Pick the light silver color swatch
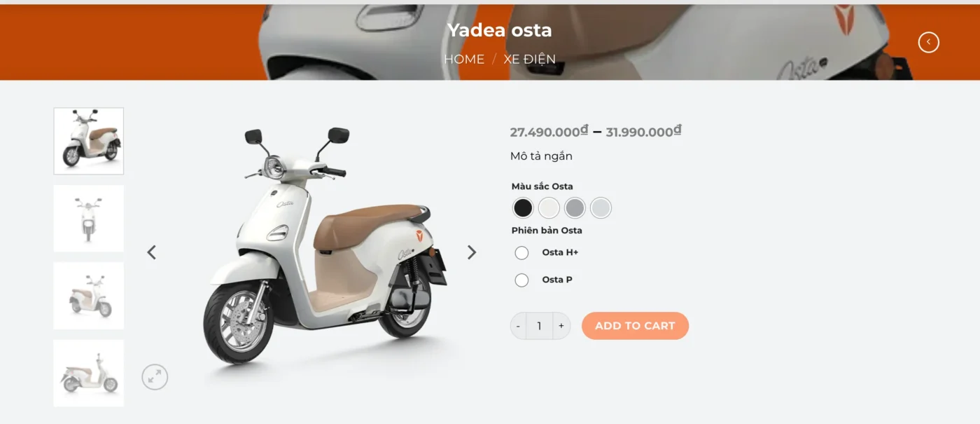The width and height of the screenshot is (980, 424). point(601,208)
